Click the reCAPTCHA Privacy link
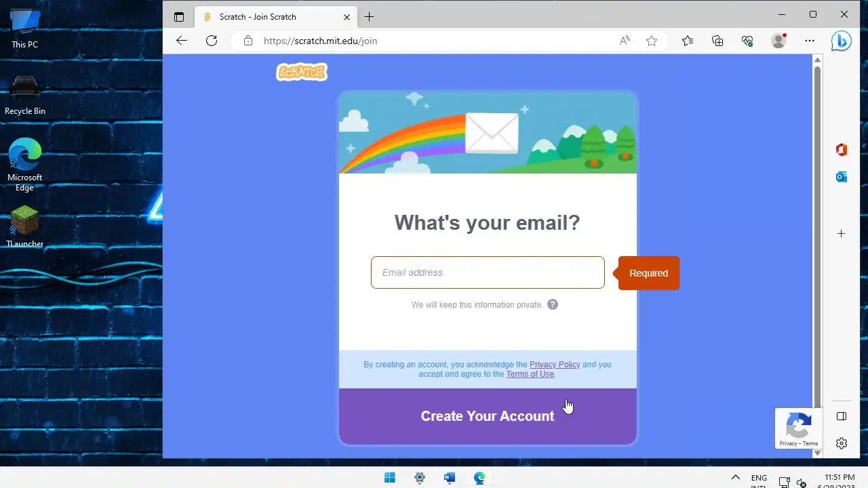Screen dimensions: 868x488 coord(788,443)
